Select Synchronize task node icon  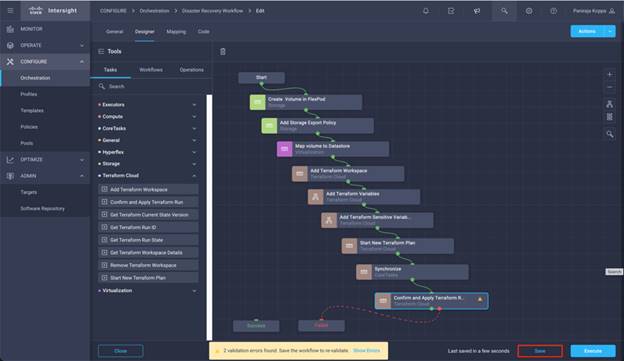(364, 272)
